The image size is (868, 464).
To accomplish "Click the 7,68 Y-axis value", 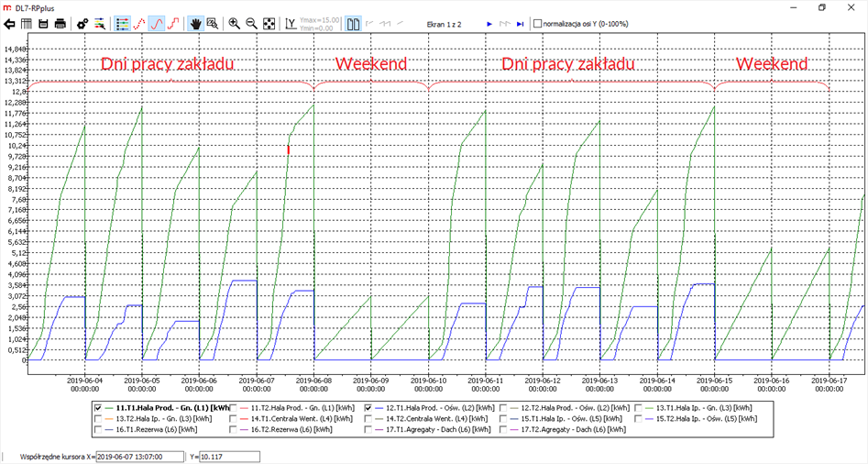I will [17, 199].
